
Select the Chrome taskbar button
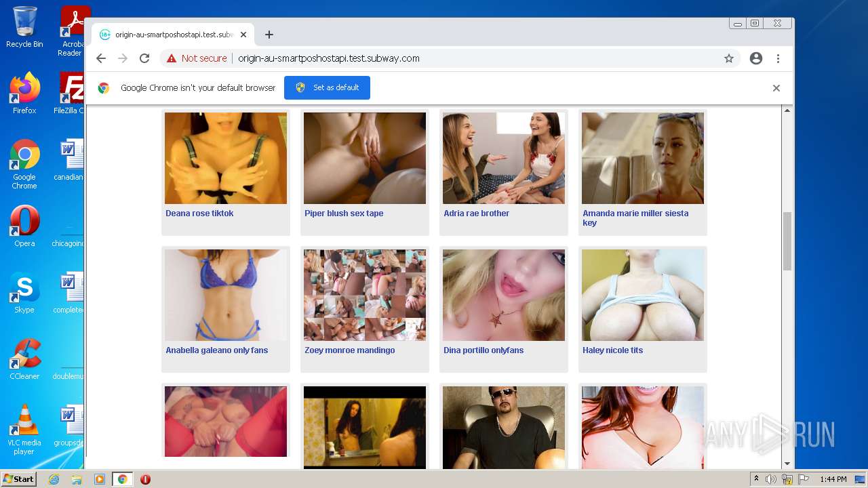[x=122, y=479]
